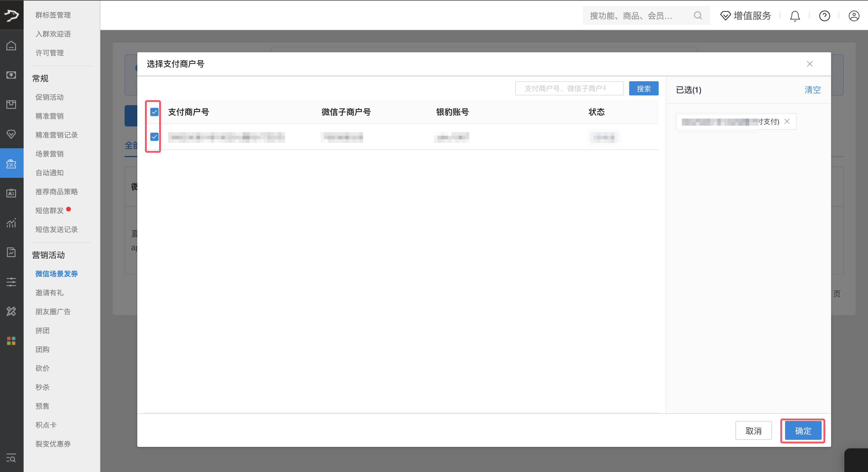This screenshot has height=472, width=868.
Task: Remove the selected merchant tag with X
Action: point(787,121)
